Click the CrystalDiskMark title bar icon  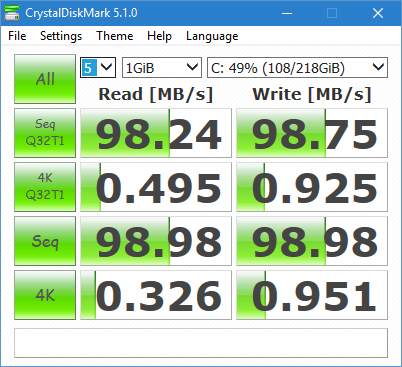click(x=12, y=13)
